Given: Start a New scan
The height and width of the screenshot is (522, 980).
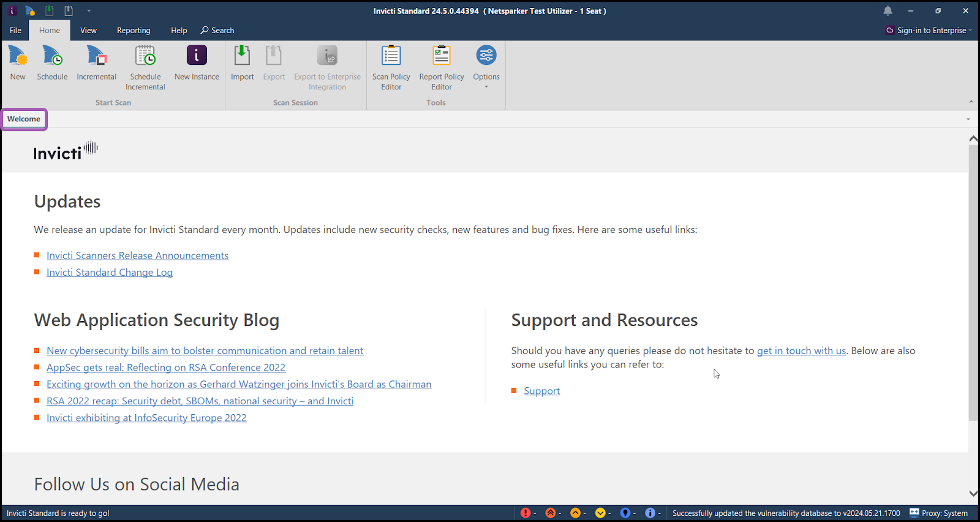Looking at the screenshot, I should (18, 63).
